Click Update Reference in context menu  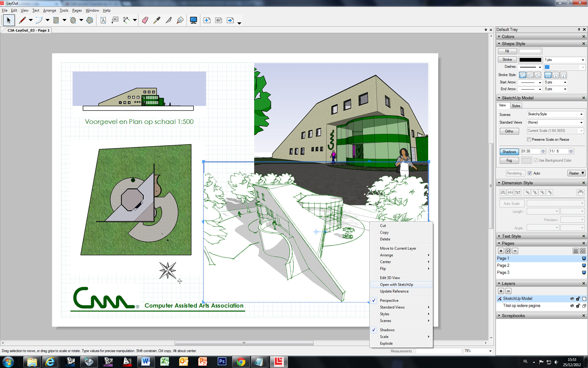pyautogui.click(x=394, y=291)
